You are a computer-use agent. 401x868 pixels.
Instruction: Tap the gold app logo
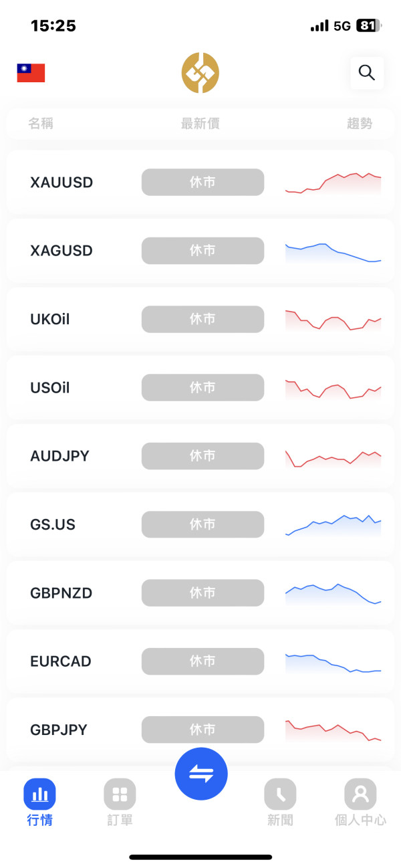200,72
